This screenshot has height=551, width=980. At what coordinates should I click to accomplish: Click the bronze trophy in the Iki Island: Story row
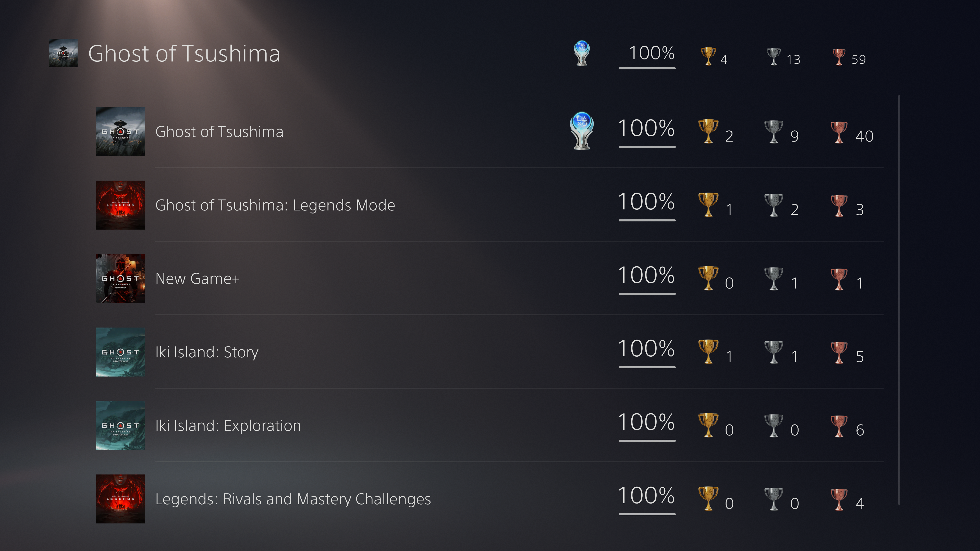[x=839, y=352]
